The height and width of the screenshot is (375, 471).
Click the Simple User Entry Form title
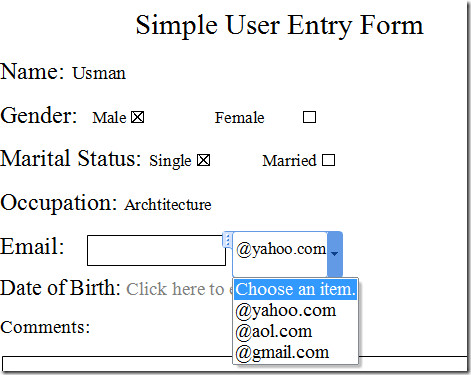coord(279,25)
